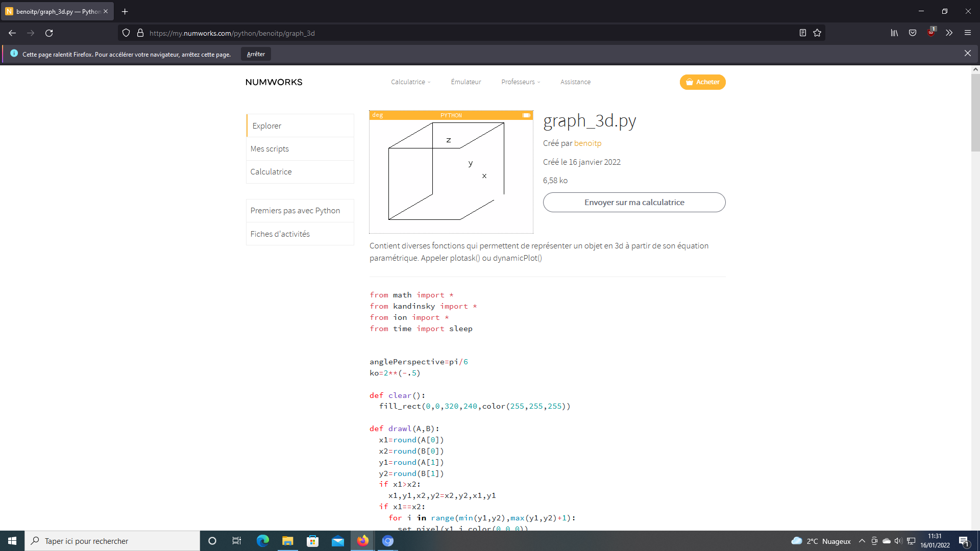Viewport: 980px width, 551px height.
Task: Open the Firefox library icon
Action: 894,33
